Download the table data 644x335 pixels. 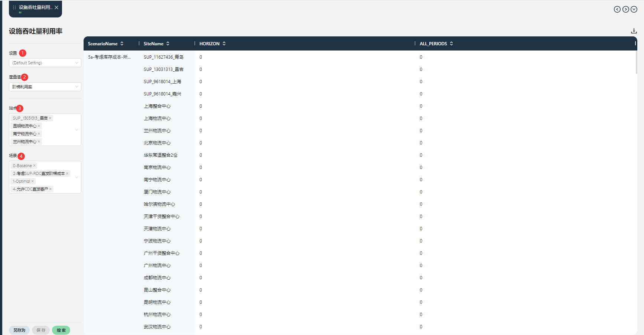point(634,31)
